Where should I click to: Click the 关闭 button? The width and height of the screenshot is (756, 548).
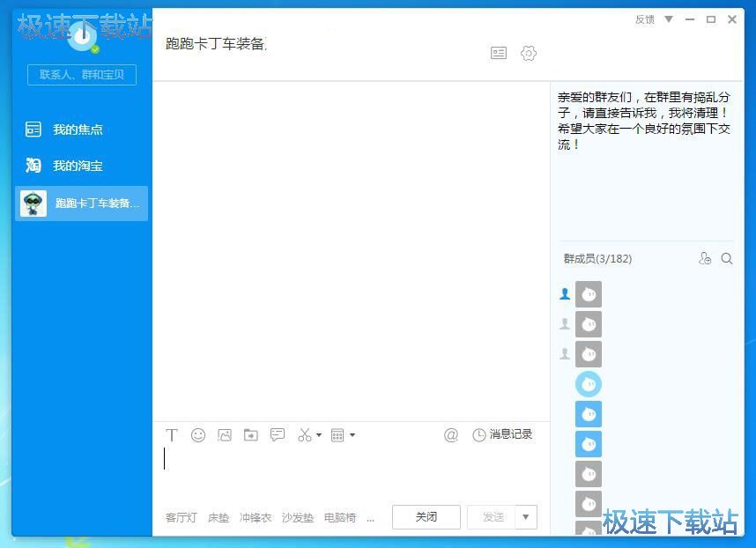point(426,517)
